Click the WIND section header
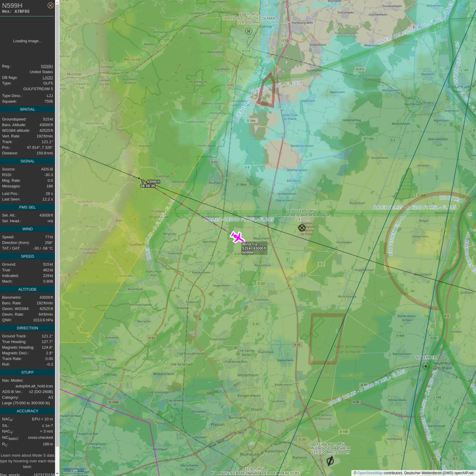The image size is (476, 476). point(27,229)
